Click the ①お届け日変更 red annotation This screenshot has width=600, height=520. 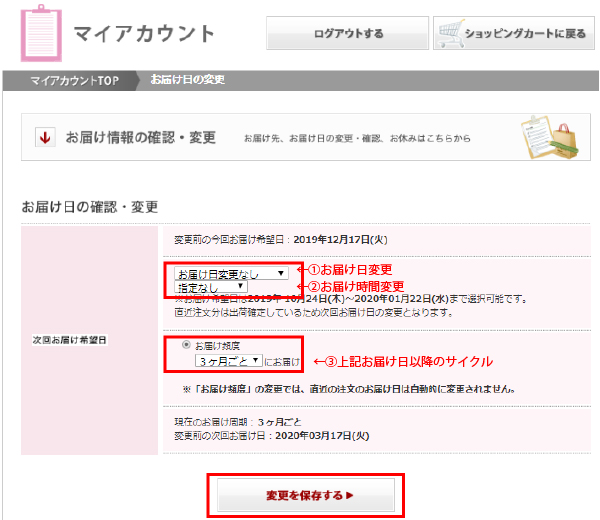tap(349, 270)
